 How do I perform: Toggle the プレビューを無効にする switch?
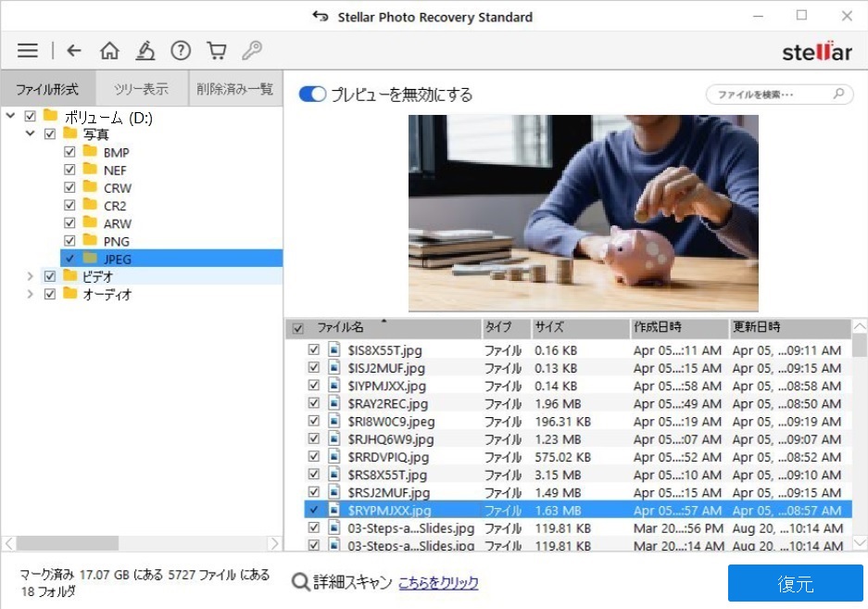tap(312, 95)
